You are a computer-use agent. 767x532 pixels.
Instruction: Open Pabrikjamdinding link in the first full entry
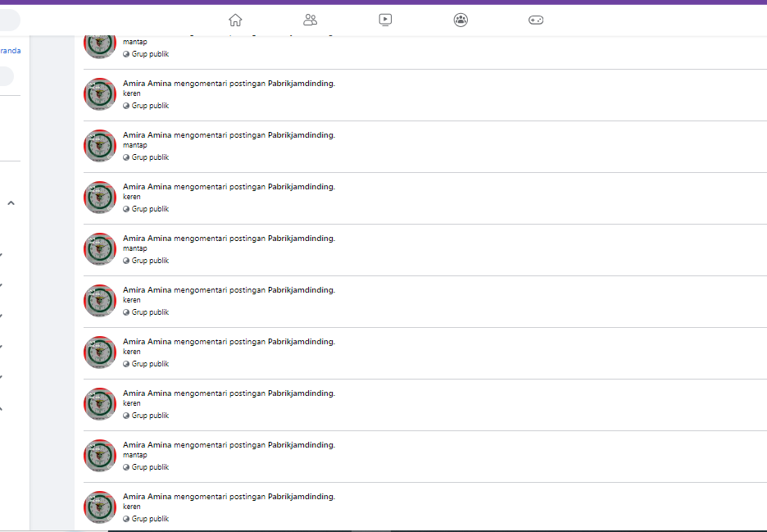click(x=301, y=84)
